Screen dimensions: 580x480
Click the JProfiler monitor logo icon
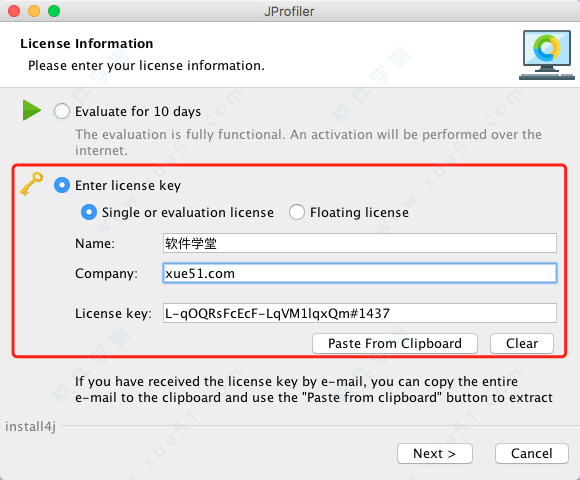coord(547,55)
